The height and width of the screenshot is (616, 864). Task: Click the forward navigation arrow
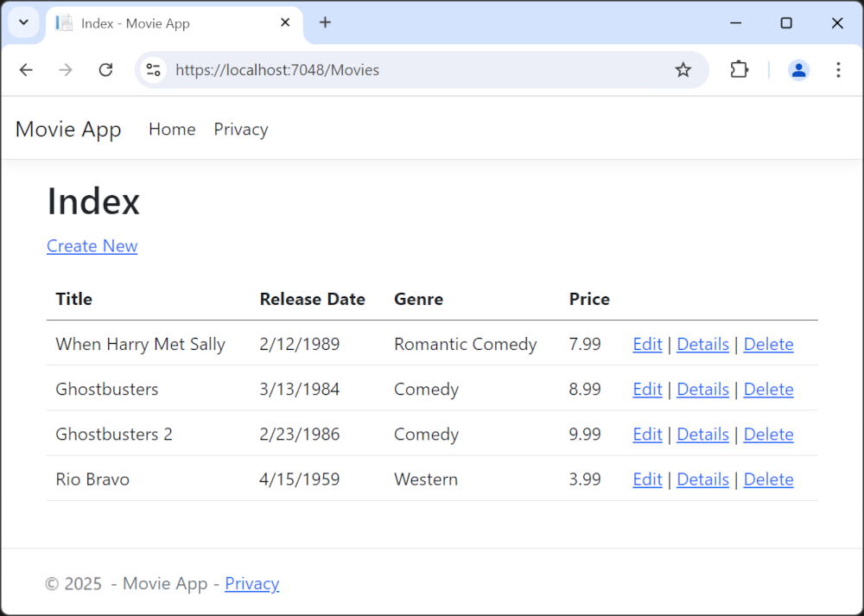[66, 70]
